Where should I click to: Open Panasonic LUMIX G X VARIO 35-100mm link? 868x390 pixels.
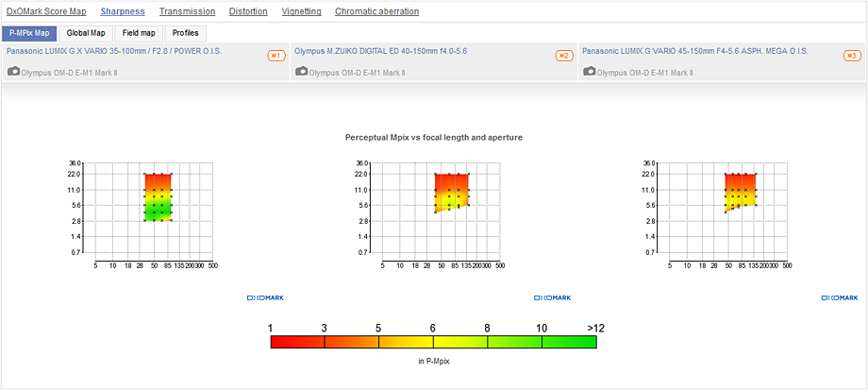(114, 51)
